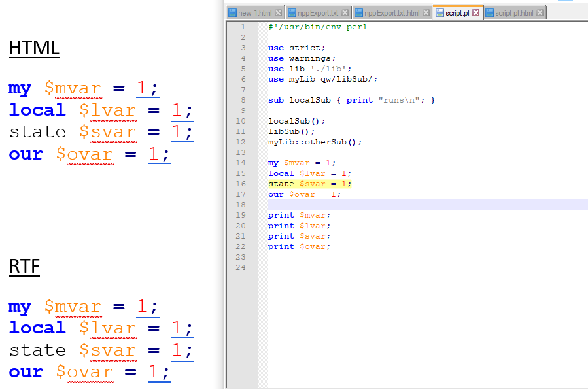Switch to the script.pl.html tab
588x389 pixels.
[x=515, y=12]
